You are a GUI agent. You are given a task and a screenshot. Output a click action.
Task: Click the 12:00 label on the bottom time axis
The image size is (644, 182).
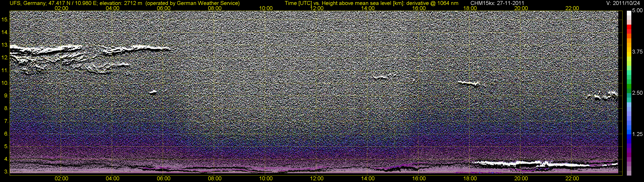(x=317, y=179)
